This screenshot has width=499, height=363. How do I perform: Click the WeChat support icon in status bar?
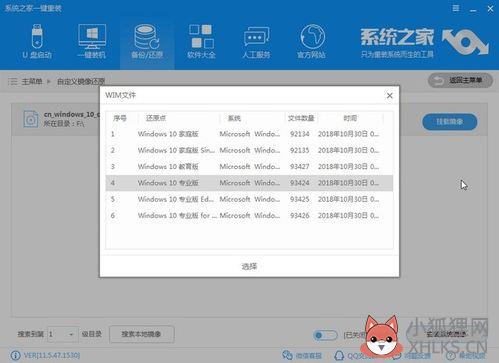[x=287, y=355]
